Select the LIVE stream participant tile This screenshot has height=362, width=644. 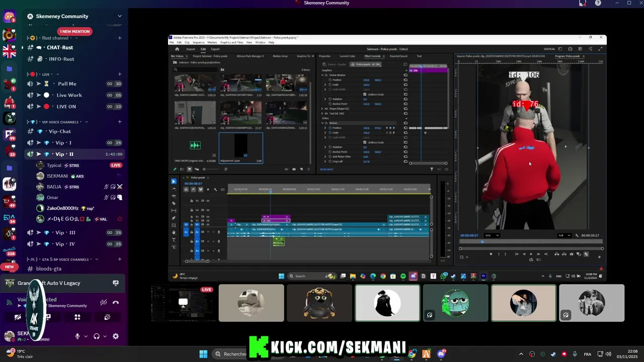[x=183, y=303]
